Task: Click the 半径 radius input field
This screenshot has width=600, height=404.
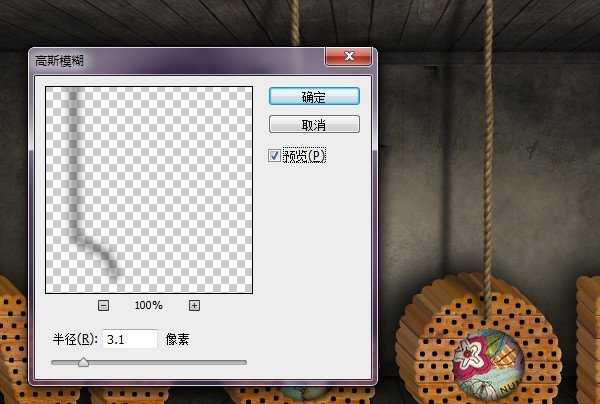Action: 129,339
